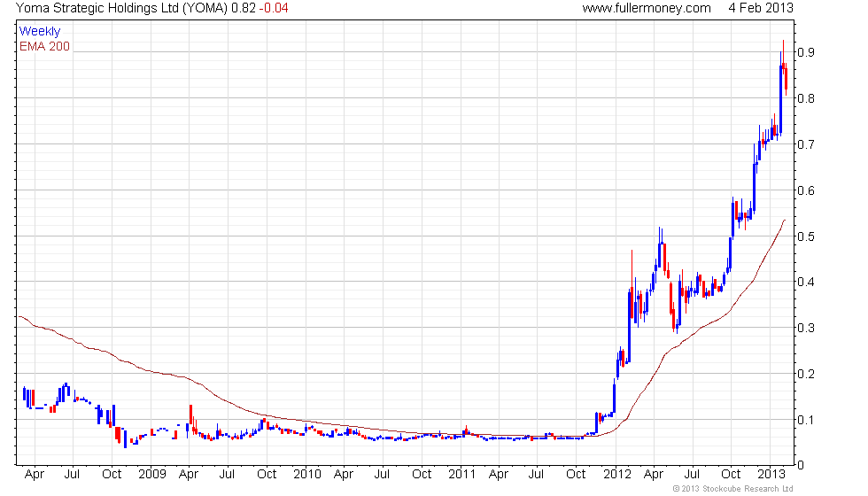Click the first Apr label on the x-axis
Image resolution: width=868 pixels, height=496 pixels.
click(x=35, y=475)
